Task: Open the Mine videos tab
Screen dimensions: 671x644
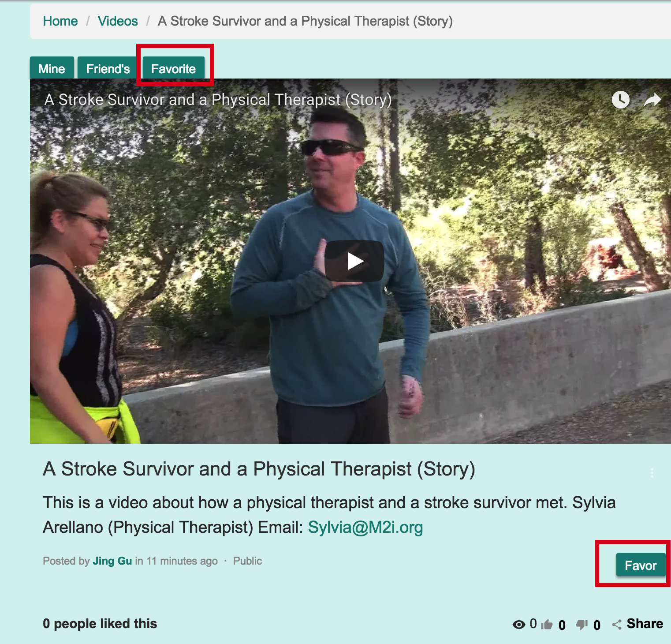Action: click(52, 68)
